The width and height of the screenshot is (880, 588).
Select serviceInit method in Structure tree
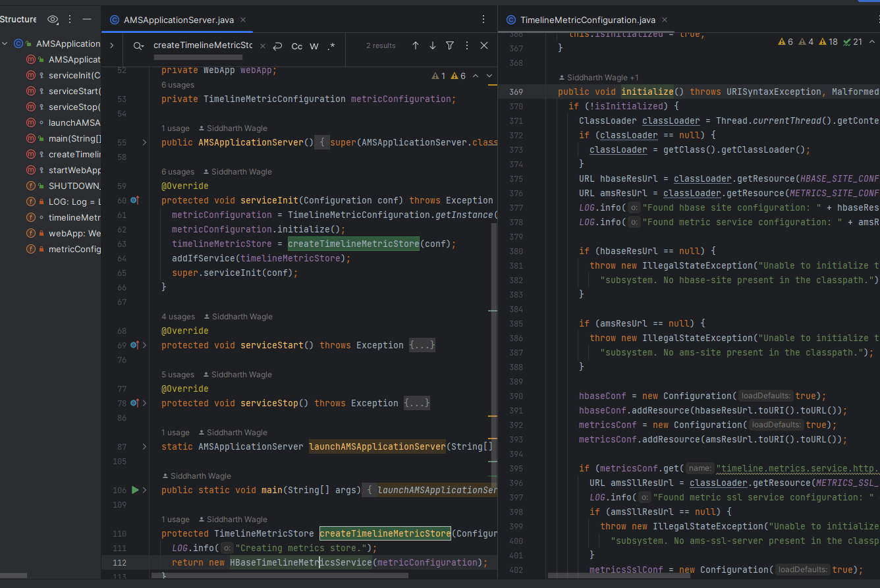(x=74, y=75)
